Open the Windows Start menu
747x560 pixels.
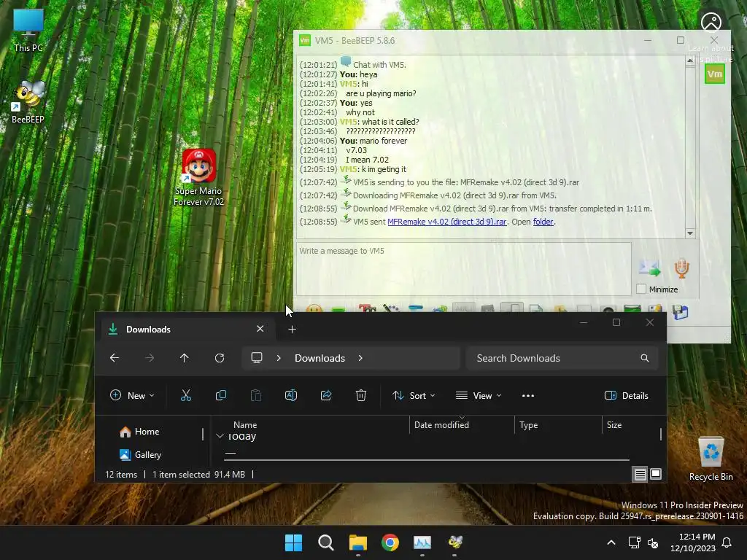[x=293, y=542]
